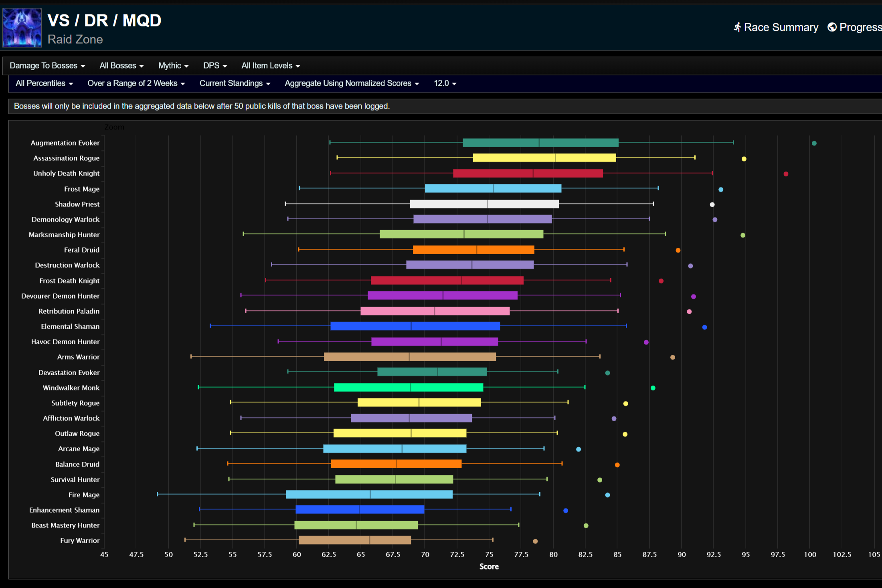Expand the Damage To Bosses dropdown
This screenshot has width=882, height=588.
click(47, 66)
